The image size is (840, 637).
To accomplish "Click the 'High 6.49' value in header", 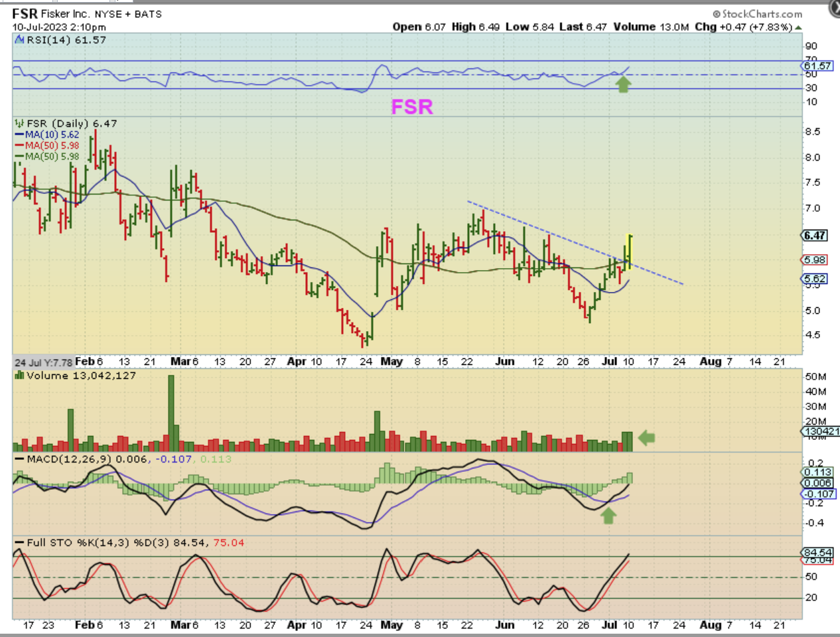I will (x=476, y=27).
